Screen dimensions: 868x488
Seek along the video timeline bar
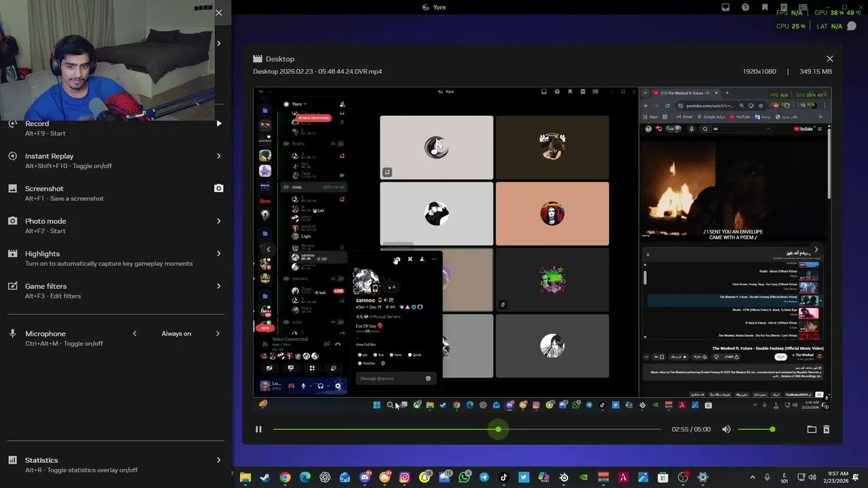[467, 429]
